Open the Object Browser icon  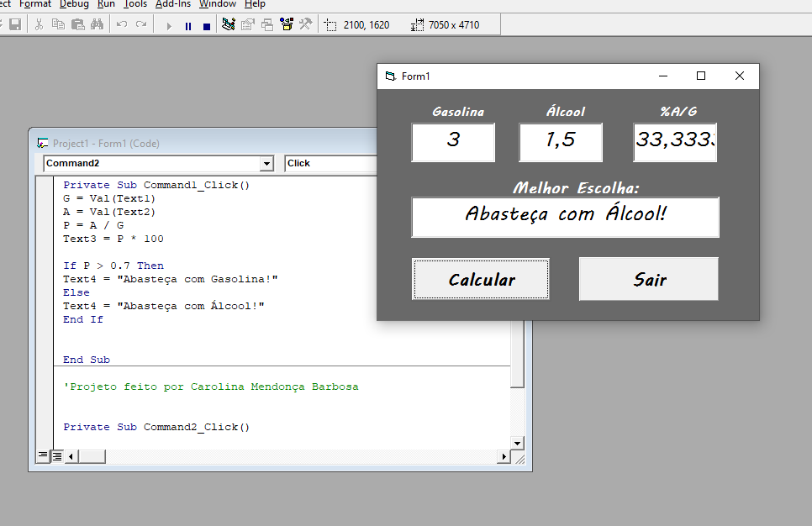point(285,24)
